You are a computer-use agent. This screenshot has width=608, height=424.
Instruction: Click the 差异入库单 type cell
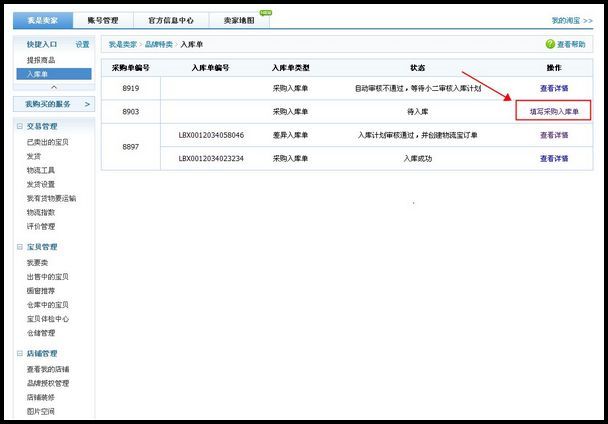pos(290,135)
